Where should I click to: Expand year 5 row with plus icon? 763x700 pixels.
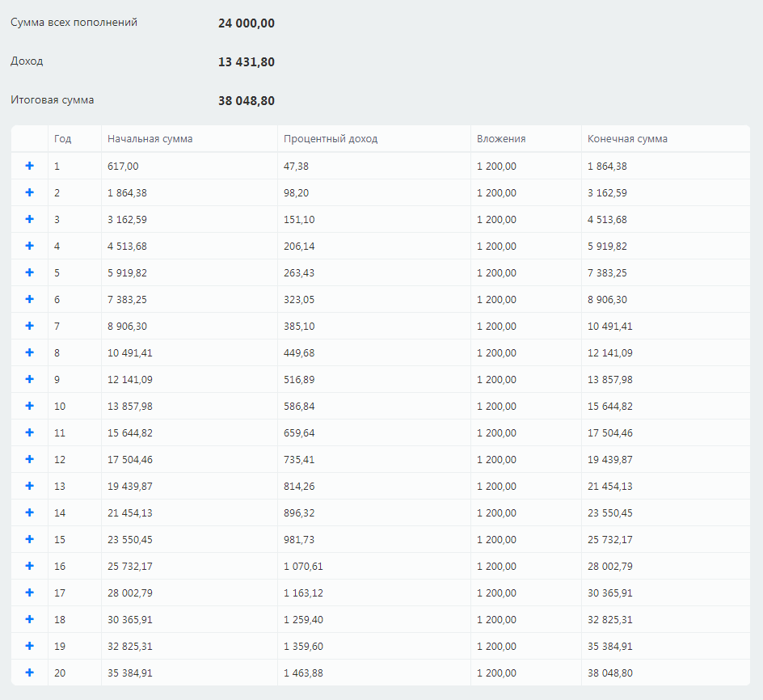coord(30,272)
